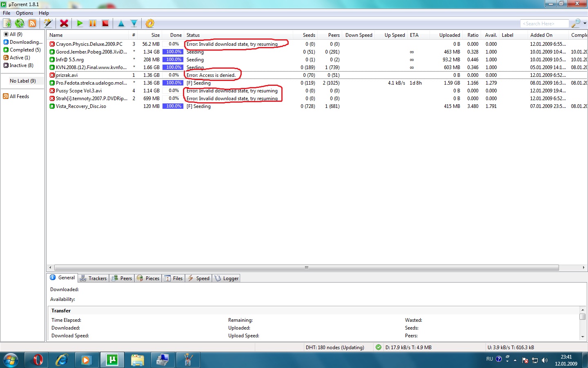
Task: Click the Add Torrent toolbar icon
Action: click(7, 23)
